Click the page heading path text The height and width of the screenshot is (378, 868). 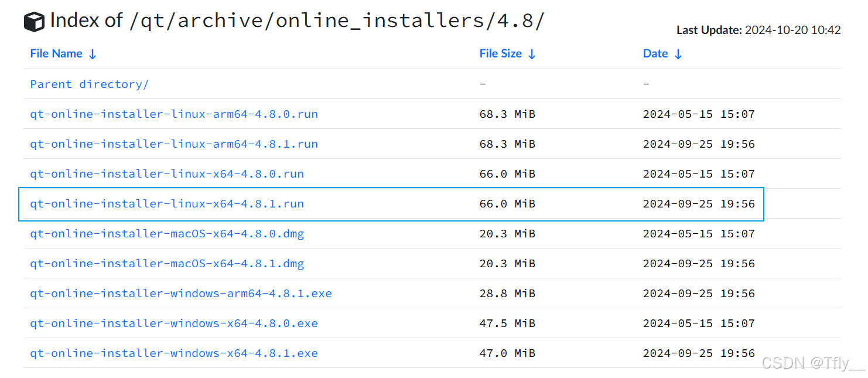[x=336, y=21]
